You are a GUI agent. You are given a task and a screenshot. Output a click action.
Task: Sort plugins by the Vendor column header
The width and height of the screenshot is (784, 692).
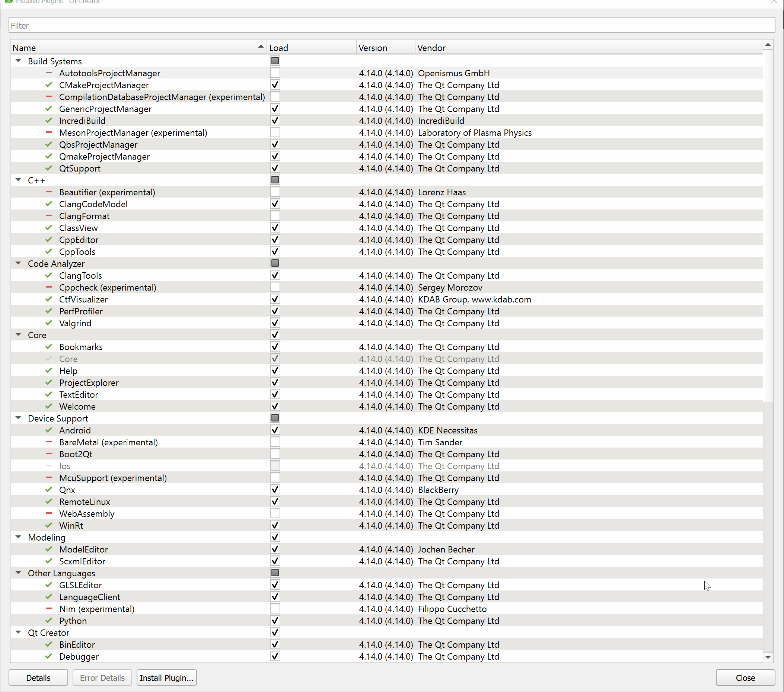click(x=431, y=48)
